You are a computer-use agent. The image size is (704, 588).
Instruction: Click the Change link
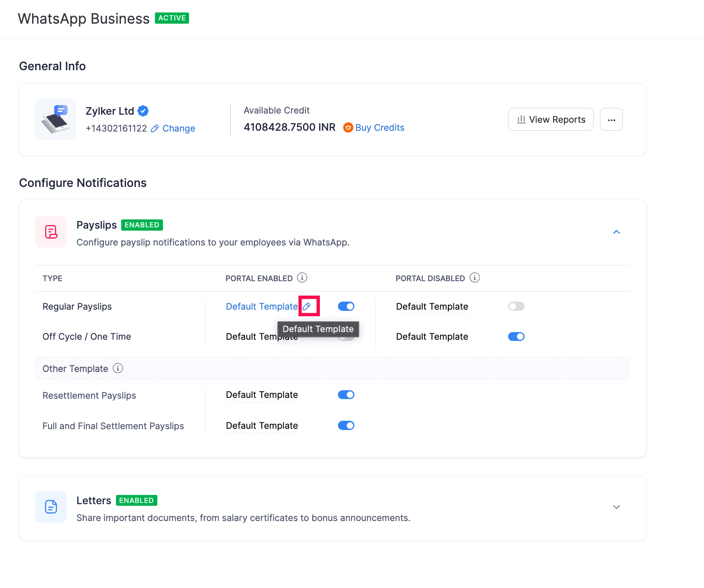[x=179, y=128]
